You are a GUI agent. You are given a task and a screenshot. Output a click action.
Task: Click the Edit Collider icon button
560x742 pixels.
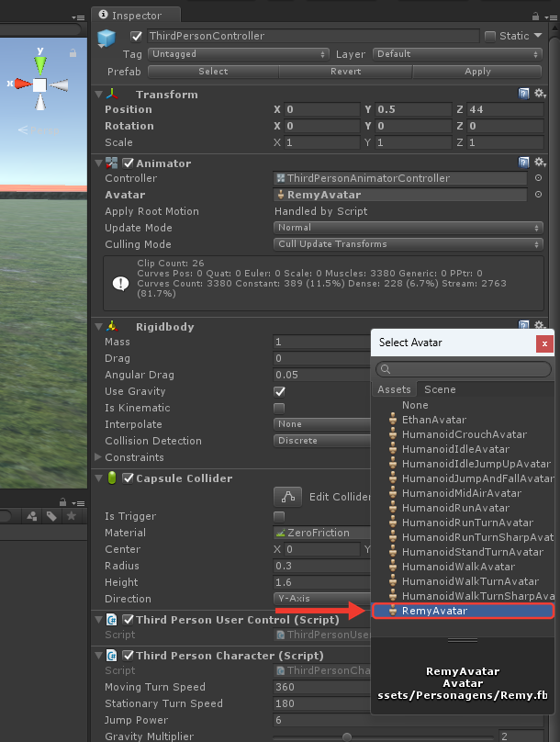(288, 497)
